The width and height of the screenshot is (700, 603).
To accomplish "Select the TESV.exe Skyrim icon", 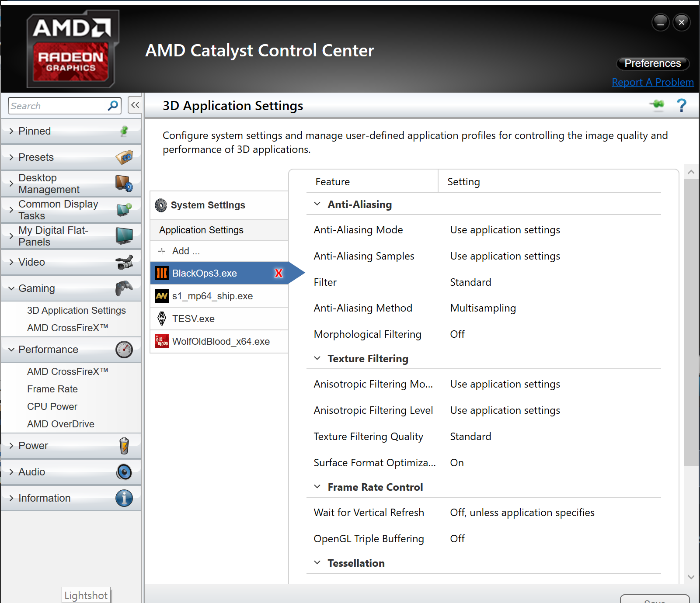I will (x=162, y=319).
